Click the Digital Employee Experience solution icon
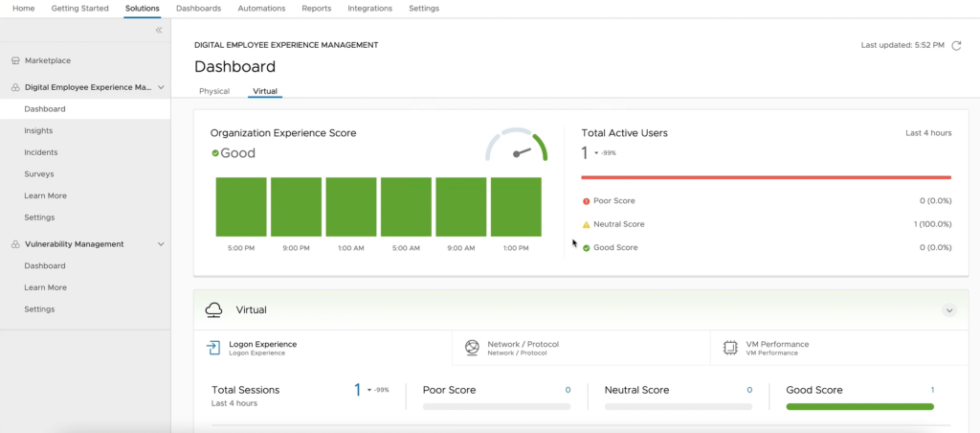 point(15,87)
